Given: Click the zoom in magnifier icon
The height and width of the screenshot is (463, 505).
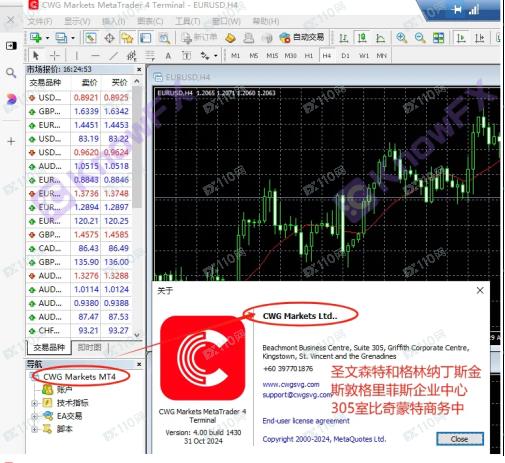Looking at the screenshot, I should pos(402,38).
